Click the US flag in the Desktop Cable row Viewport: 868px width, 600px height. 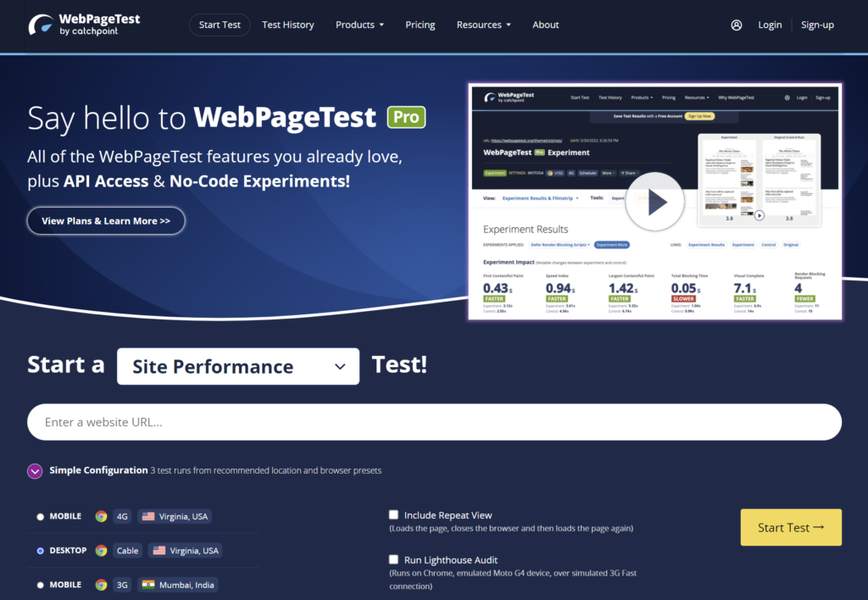pos(159,551)
